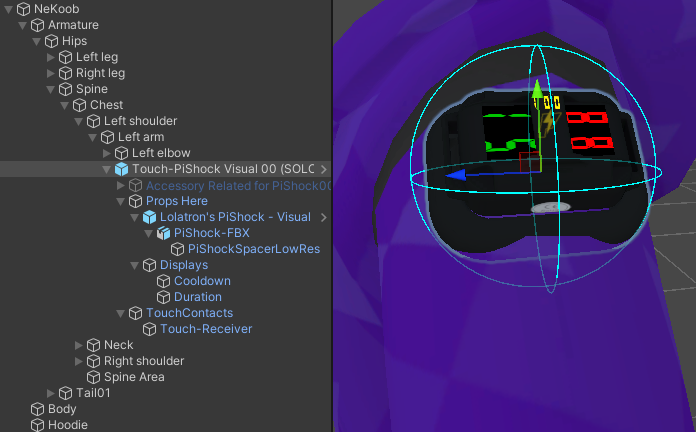Click the Tail01 cube icon
The image size is (696, 432).
coord(65,392)
